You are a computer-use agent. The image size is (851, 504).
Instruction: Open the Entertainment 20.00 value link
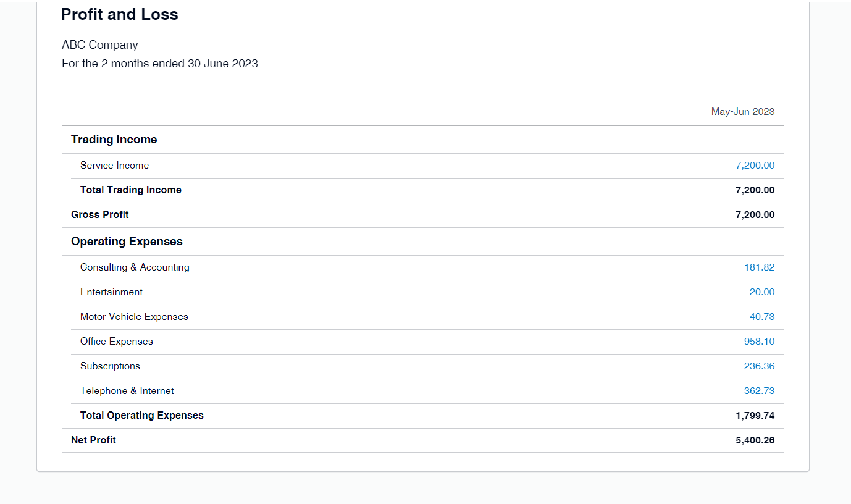click(761, 292)
